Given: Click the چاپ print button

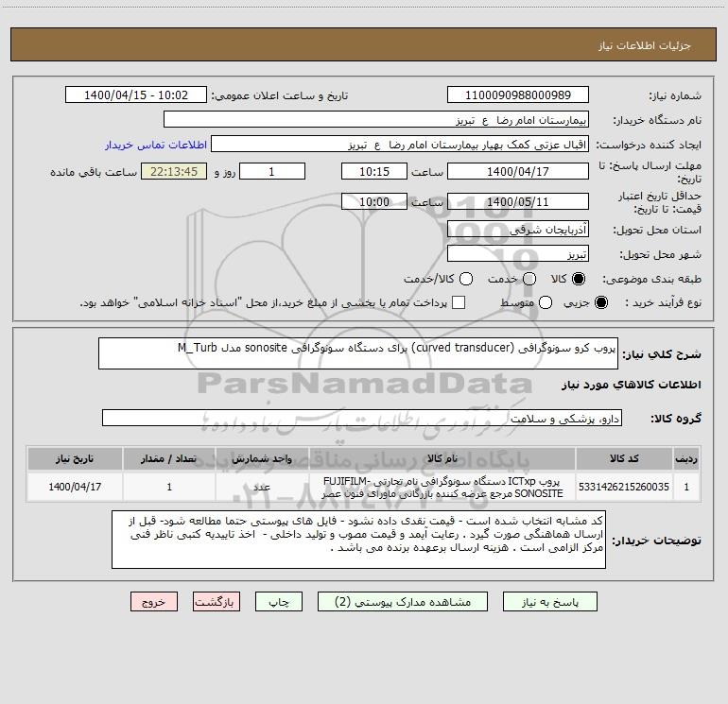Looking at the screenshot, I should coord(279,601).
